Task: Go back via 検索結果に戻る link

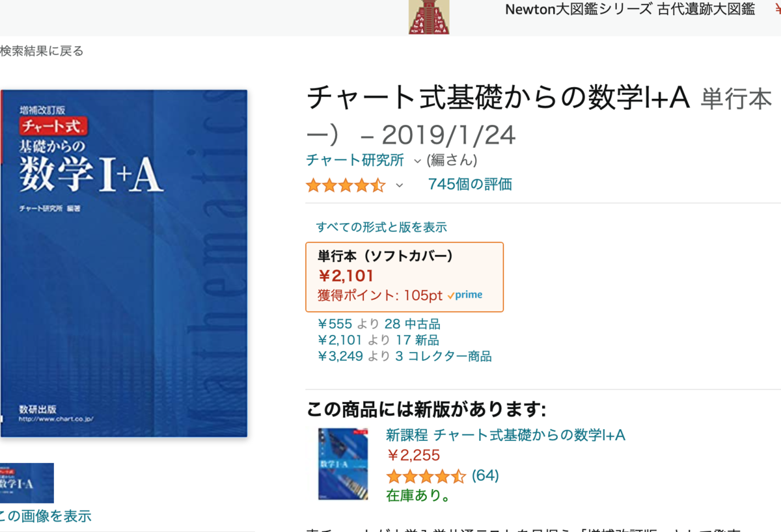Action: point(42,51)
